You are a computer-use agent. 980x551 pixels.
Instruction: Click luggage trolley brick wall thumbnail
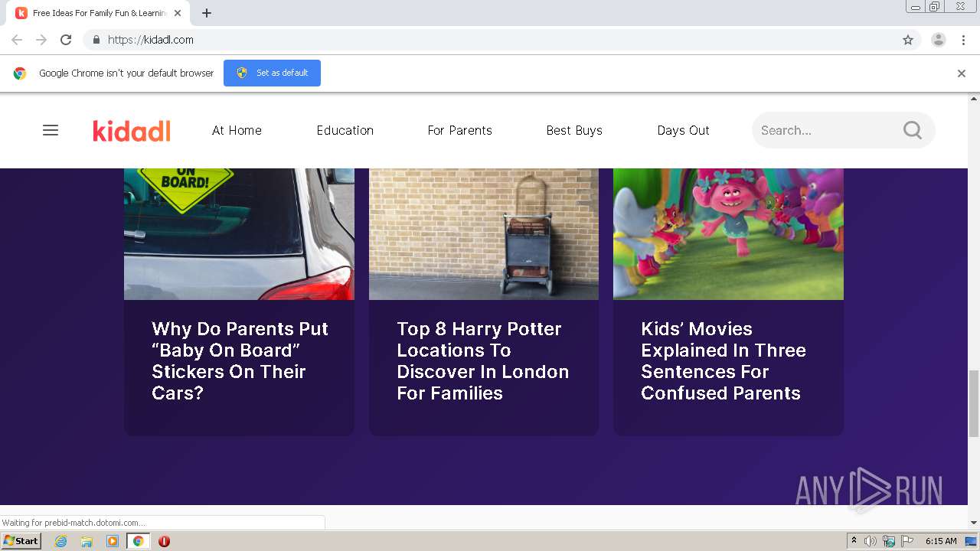[x=484, y=234]
